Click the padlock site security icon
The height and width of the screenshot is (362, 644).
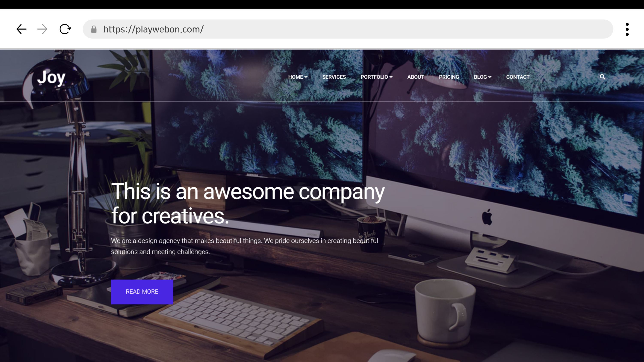[94, 29]
